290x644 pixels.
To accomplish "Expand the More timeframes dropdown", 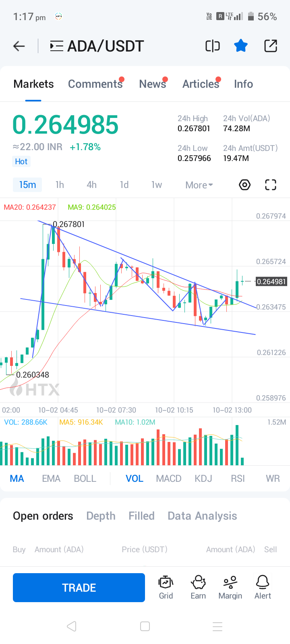I will (199, 185).
